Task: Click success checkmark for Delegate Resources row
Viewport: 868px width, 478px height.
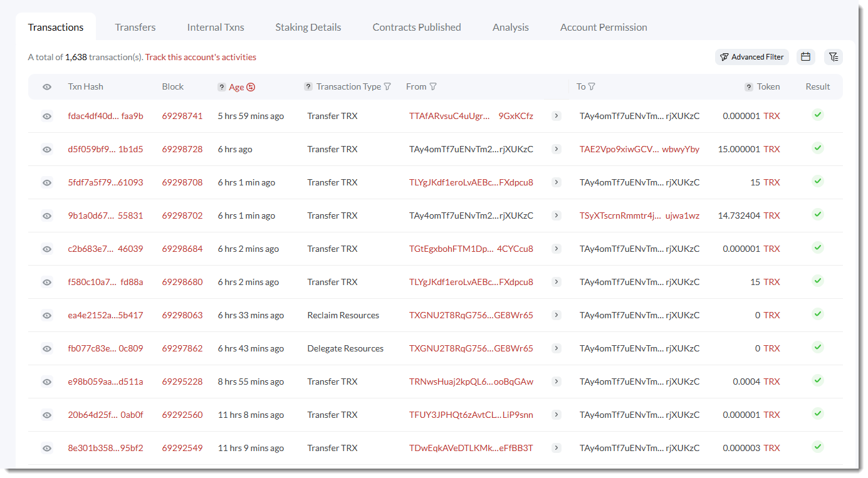Action: tap(817, 347)
